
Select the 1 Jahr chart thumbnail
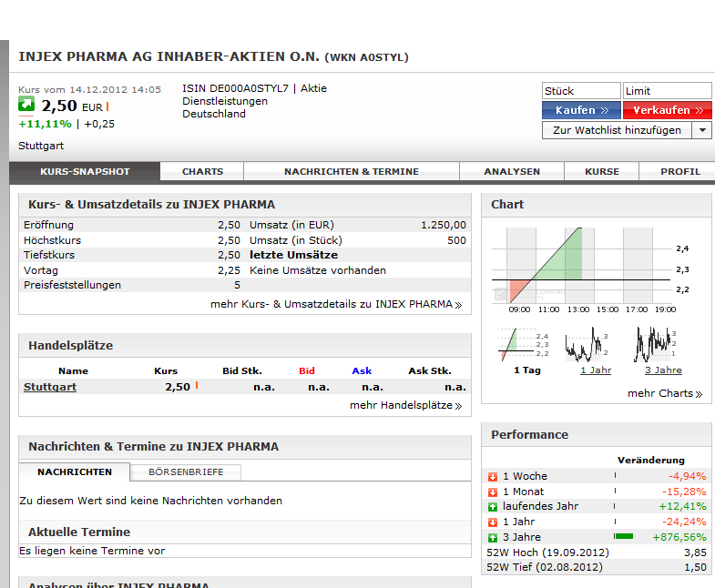[x=587, y=345]
